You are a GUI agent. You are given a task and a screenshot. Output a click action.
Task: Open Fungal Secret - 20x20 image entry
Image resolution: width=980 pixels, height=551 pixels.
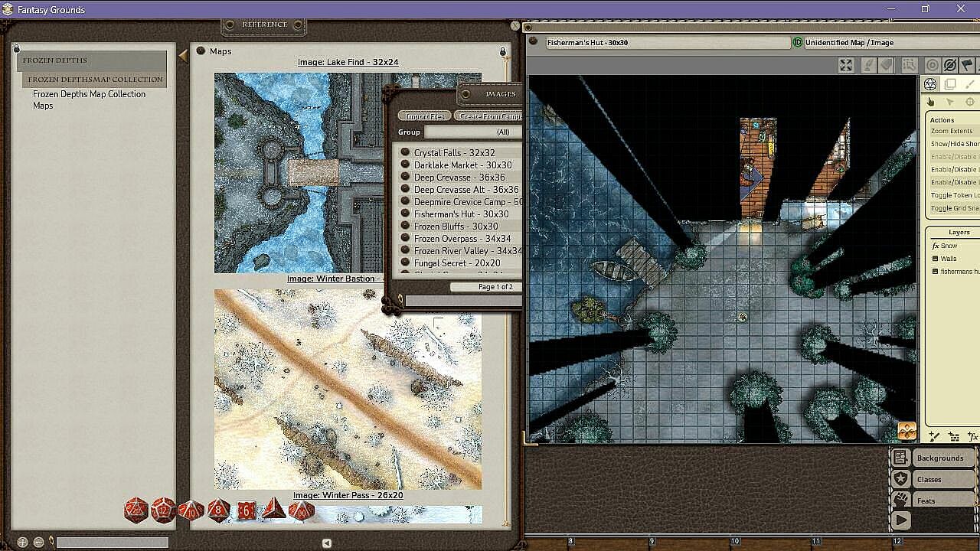[456, 263]
